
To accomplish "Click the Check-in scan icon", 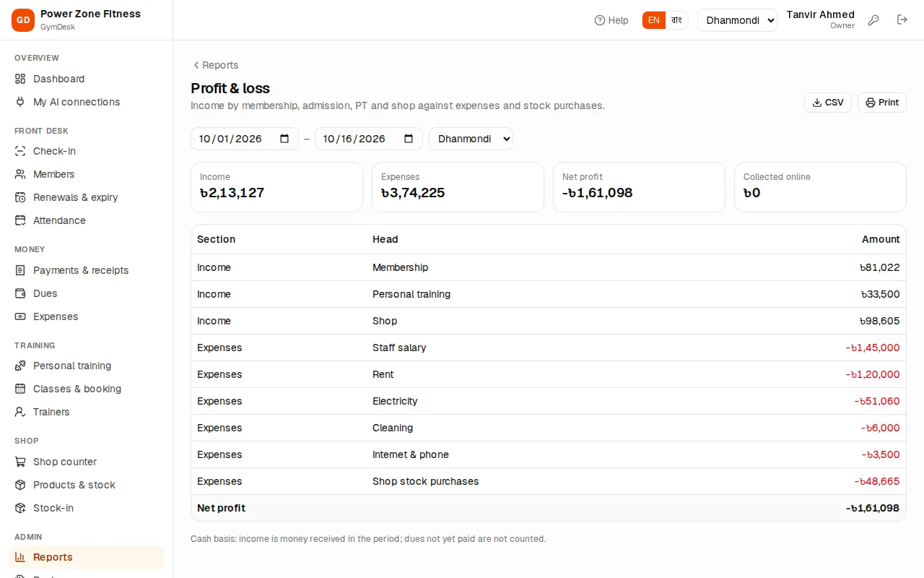I will tap(20, 151).
